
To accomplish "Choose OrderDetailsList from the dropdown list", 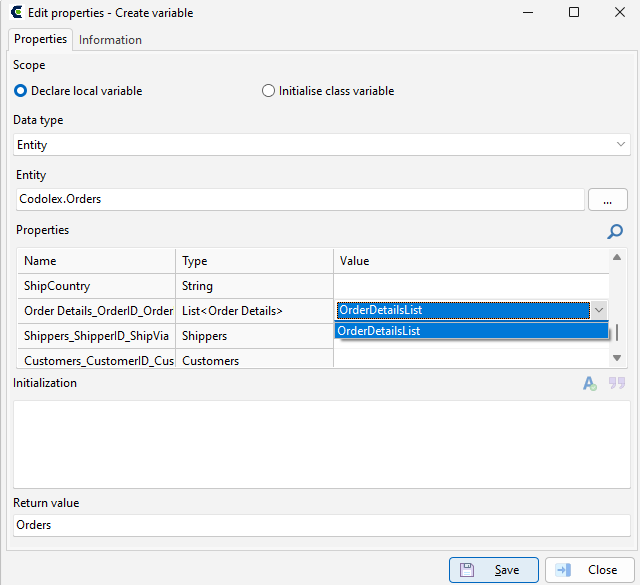I will click(471, 331).
